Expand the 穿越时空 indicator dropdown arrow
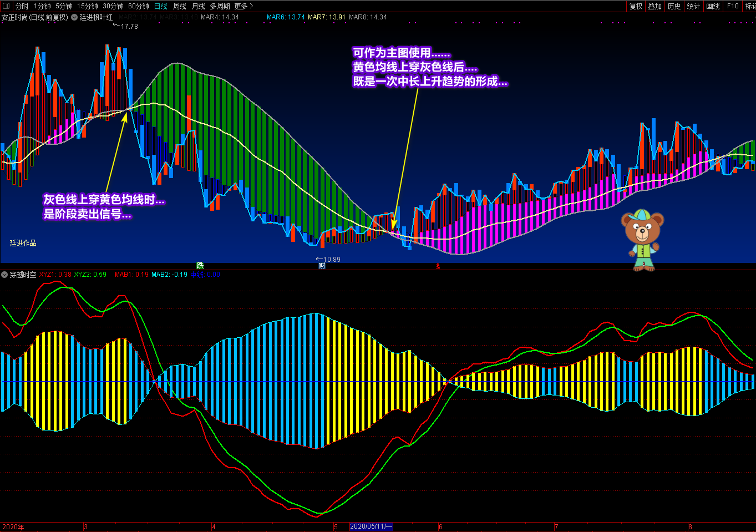This screenshot has height=532, width=756. (4, 275)
